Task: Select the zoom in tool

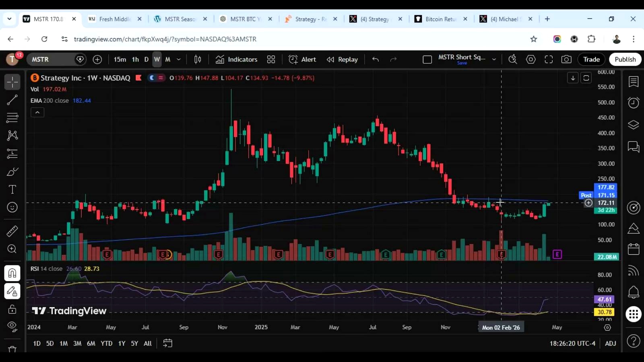Action: [12, 249]
